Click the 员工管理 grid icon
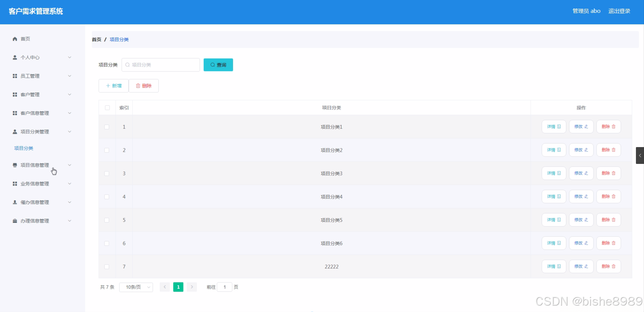Screen dimensions: 644x312 coord(14,76)
